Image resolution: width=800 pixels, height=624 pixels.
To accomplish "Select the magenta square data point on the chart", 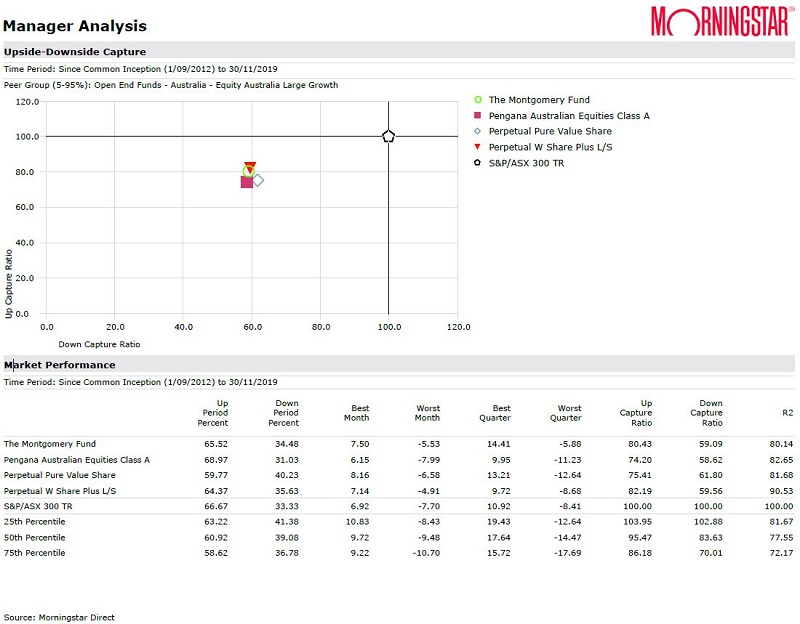I will (247, 181).
